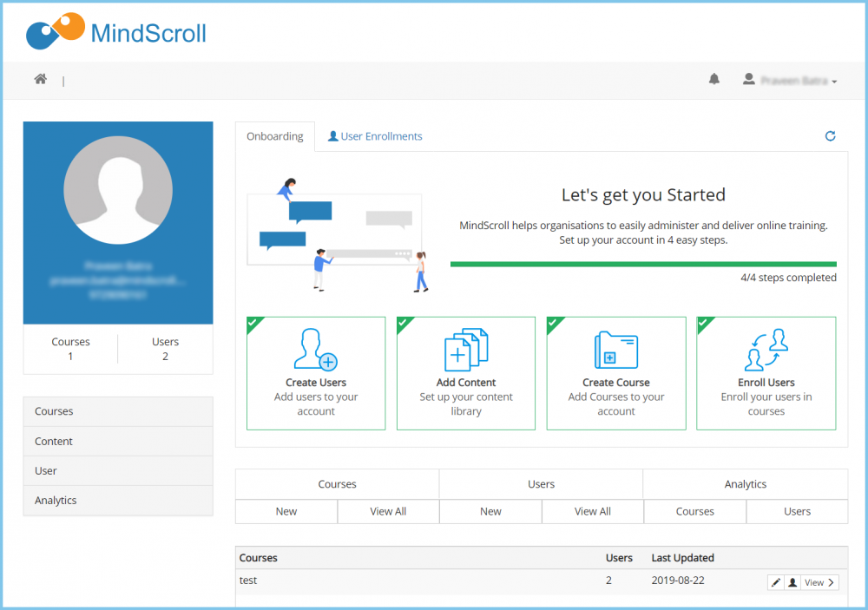Click the Add Content card title
The height and width of the screenshot is (610, 868).
(x=466, y=383)
